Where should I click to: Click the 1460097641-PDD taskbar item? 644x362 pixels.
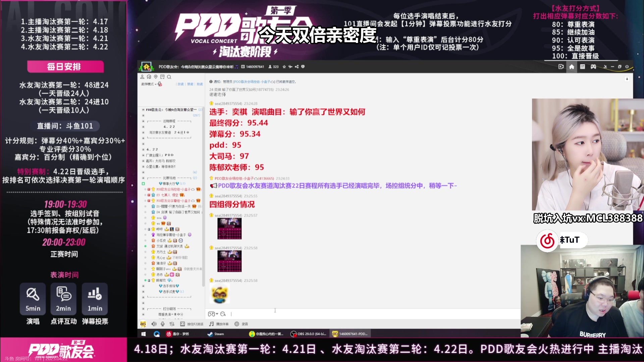[350, 334]
